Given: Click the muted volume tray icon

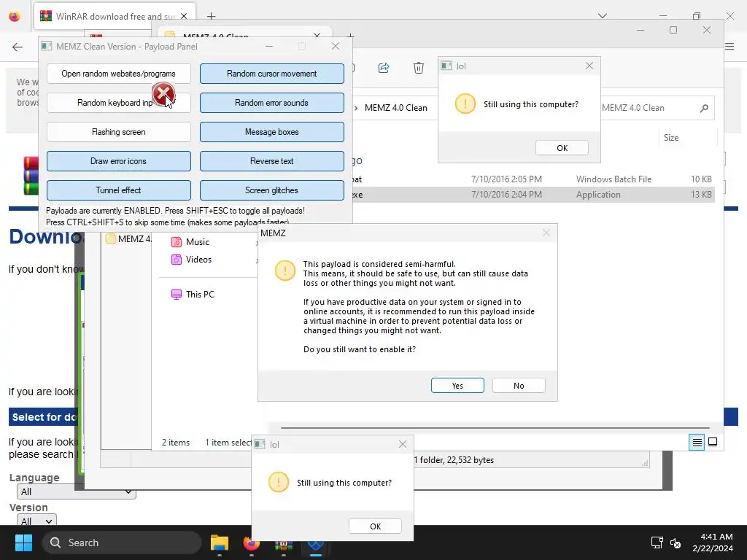Looking at the screenshot, I should (x=675, y=542).
